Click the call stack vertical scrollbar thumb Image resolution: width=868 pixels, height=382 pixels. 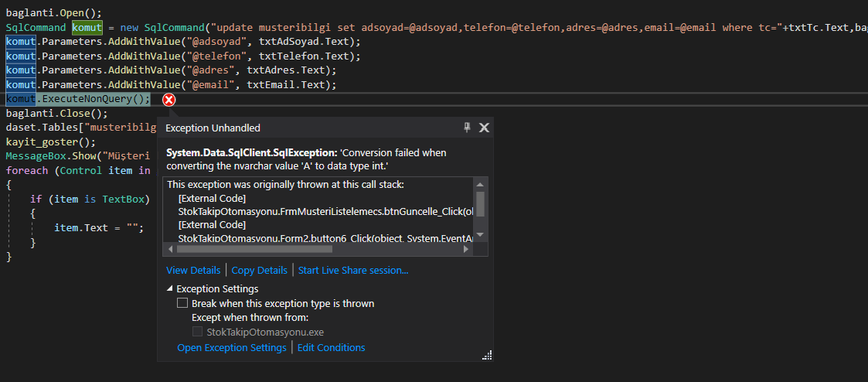(x=480, y=203)
